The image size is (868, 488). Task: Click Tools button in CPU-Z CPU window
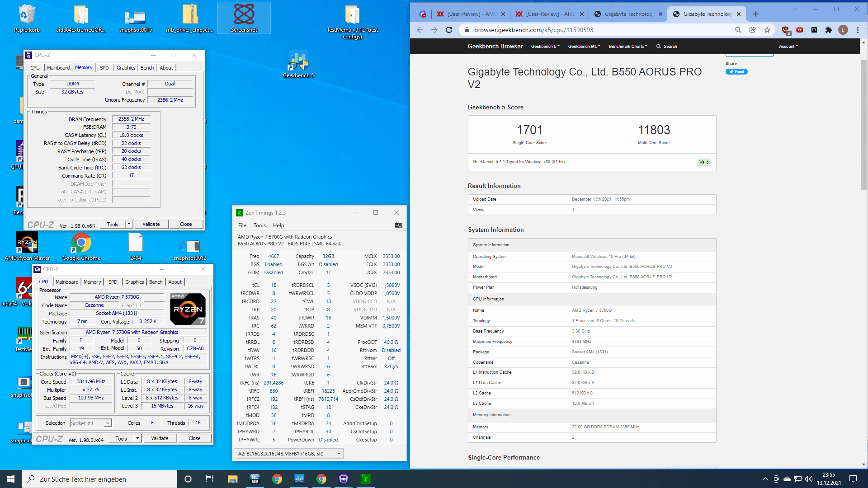click(121, 438)
